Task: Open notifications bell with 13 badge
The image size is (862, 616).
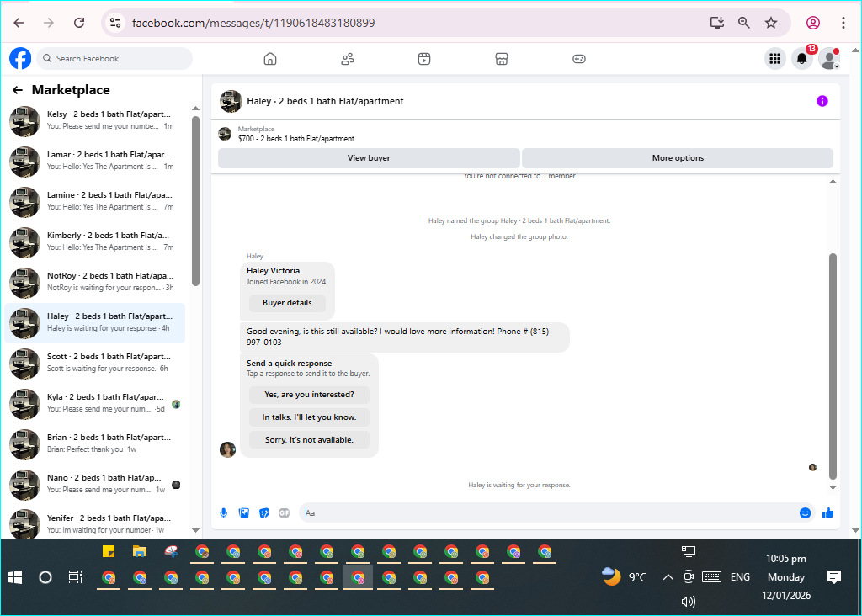Action: pos(802,58)
